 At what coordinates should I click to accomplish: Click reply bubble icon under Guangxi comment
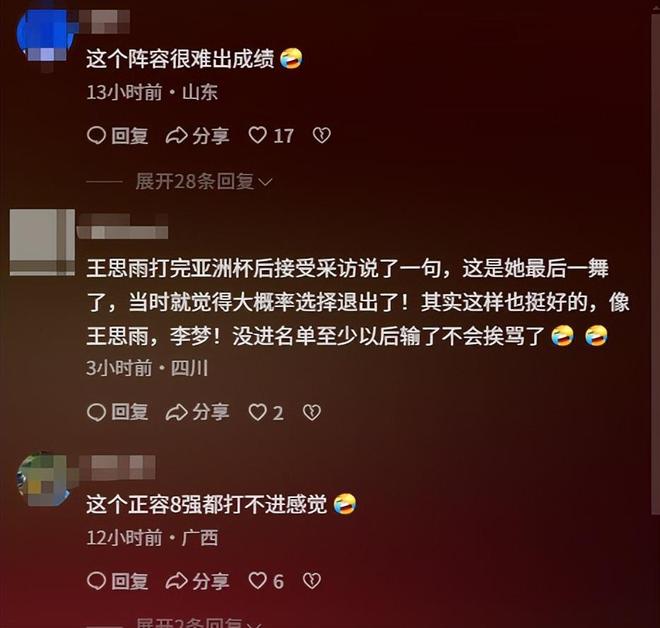pos(96,581)
